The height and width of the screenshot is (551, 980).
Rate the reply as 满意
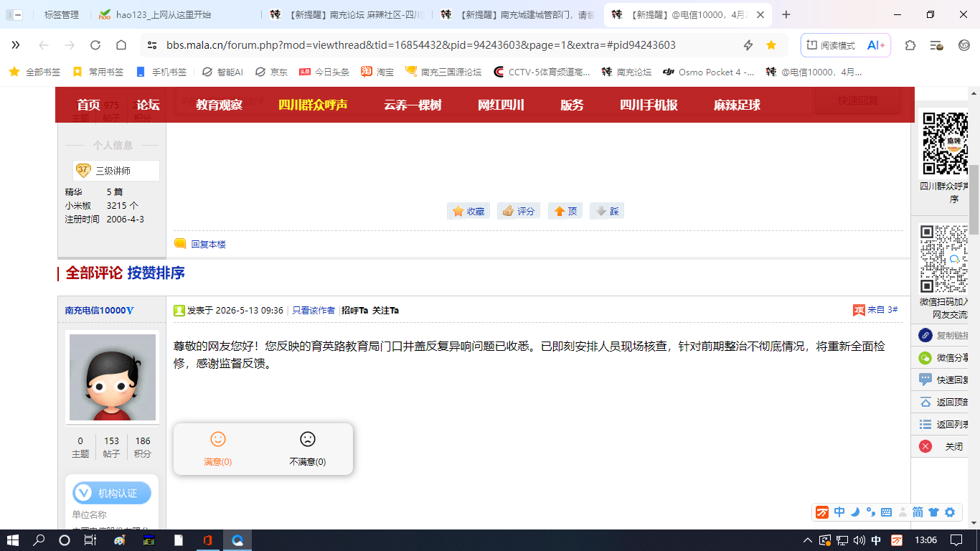pyautogui.click(x=218, y=449)
